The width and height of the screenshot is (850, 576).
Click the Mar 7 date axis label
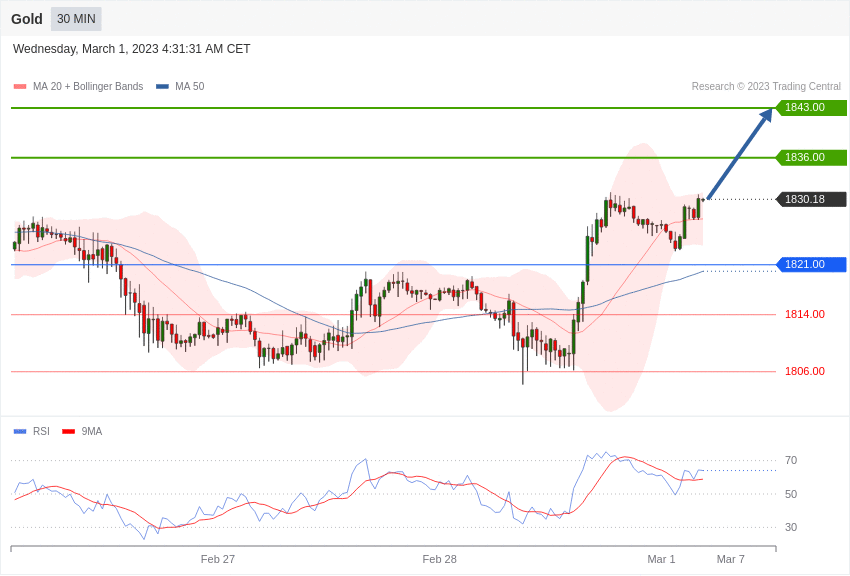tap(731, 559)
